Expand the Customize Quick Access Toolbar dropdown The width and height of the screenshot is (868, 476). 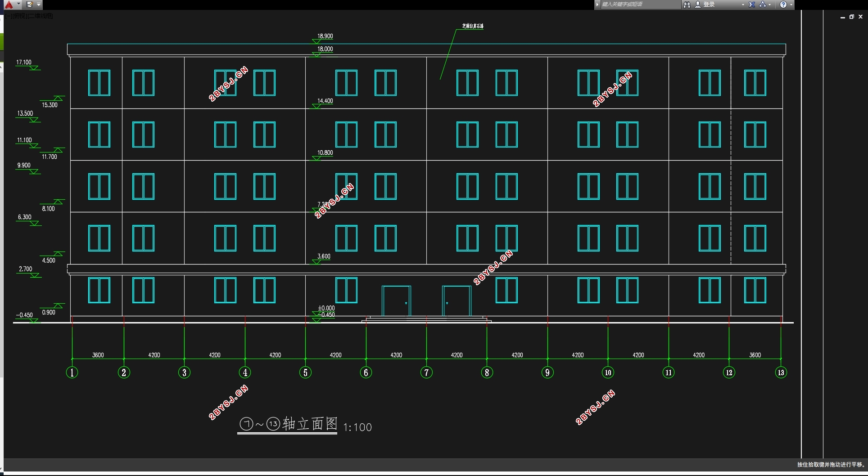(39, 4)
